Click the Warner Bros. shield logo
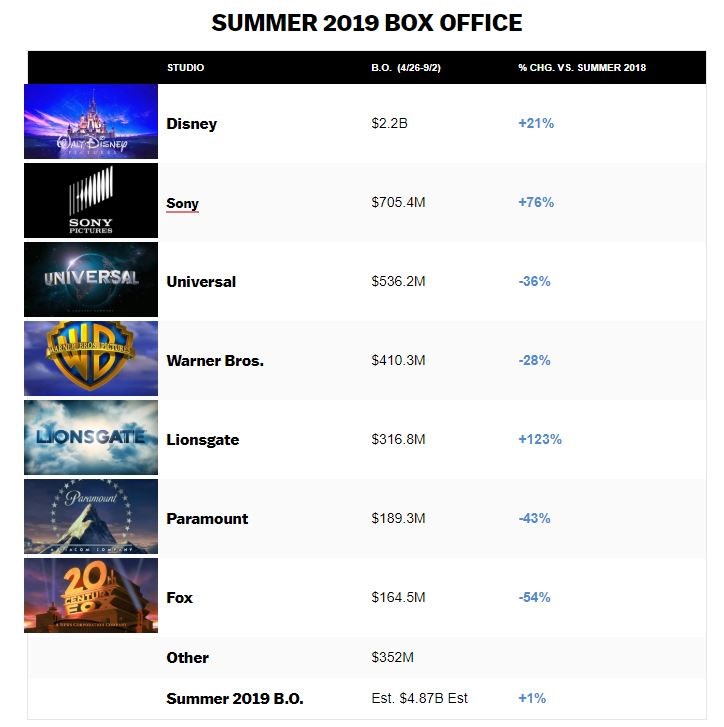 [91, 358]
